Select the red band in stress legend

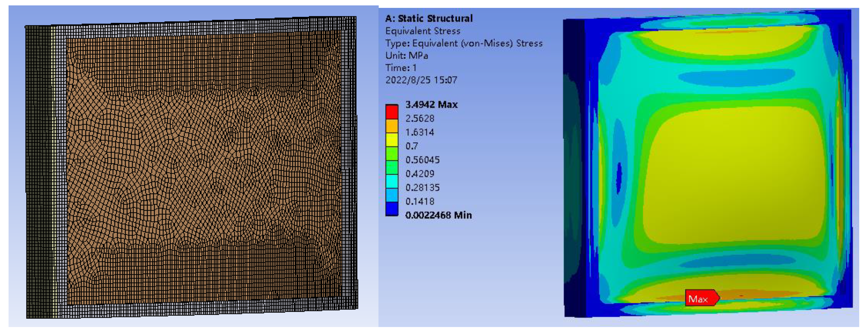point(392,112)
